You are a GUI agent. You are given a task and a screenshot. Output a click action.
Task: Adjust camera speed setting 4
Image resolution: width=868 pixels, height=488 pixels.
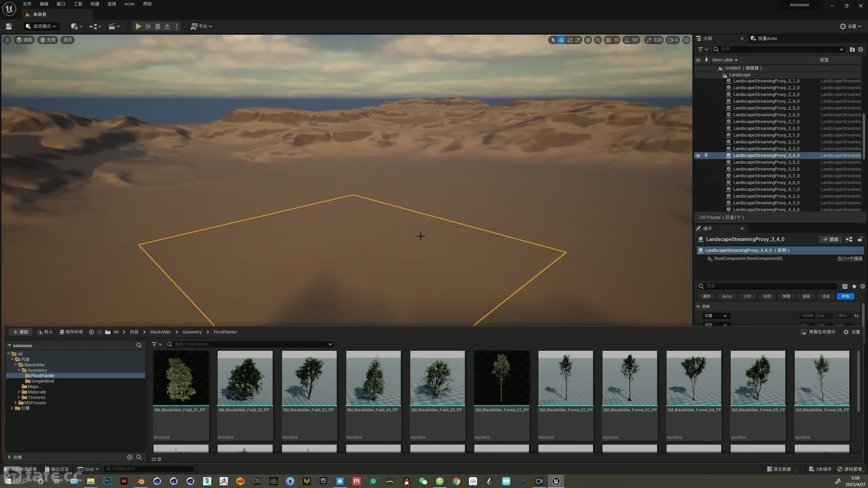coord(673,40)
